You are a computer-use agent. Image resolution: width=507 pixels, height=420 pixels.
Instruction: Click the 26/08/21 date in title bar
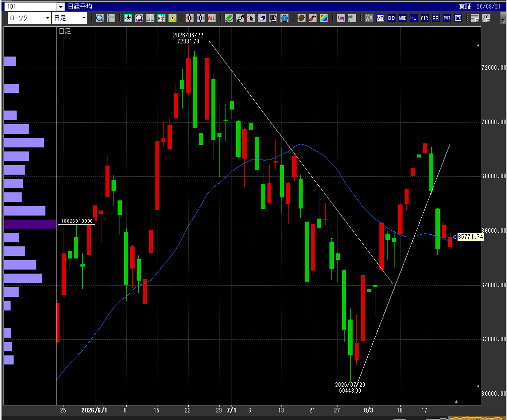[488, 7]
